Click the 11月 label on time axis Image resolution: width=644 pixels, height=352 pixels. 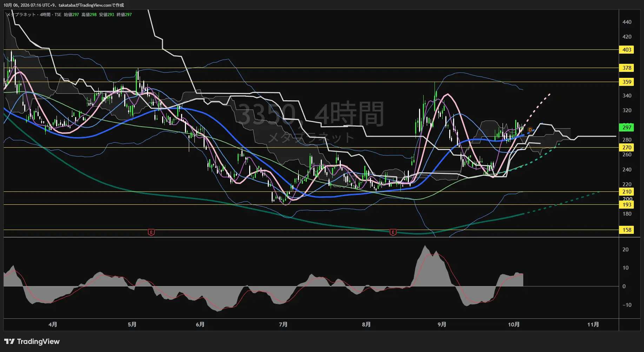tap(593, 325)
